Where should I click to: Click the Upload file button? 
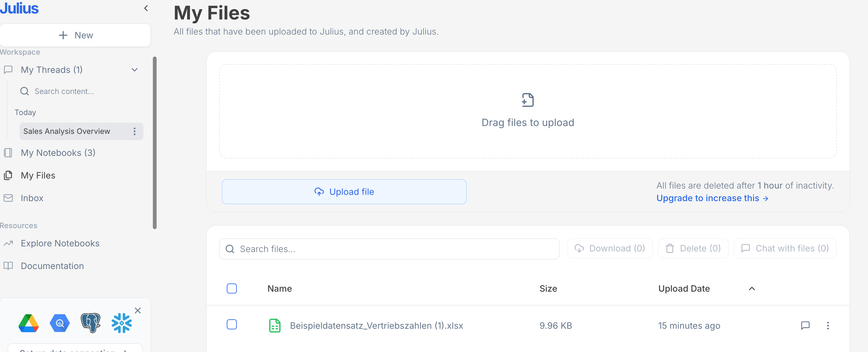pyautogui.click(x=344, y=192)
